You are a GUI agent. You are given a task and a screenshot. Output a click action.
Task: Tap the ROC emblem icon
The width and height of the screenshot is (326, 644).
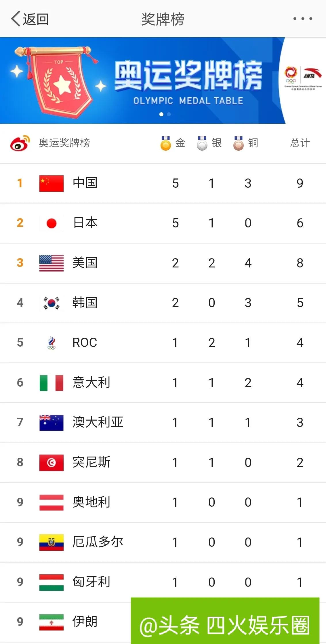(x=51, y=342)
